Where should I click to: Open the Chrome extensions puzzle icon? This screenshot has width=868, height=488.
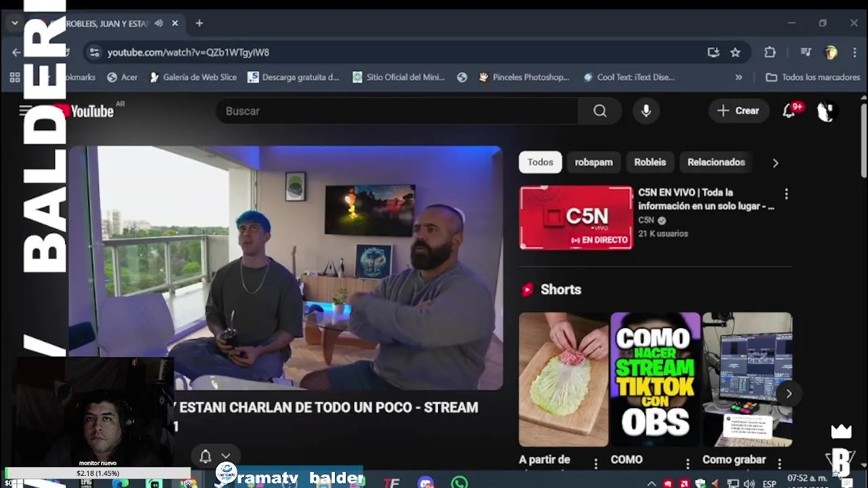point(770,52)
